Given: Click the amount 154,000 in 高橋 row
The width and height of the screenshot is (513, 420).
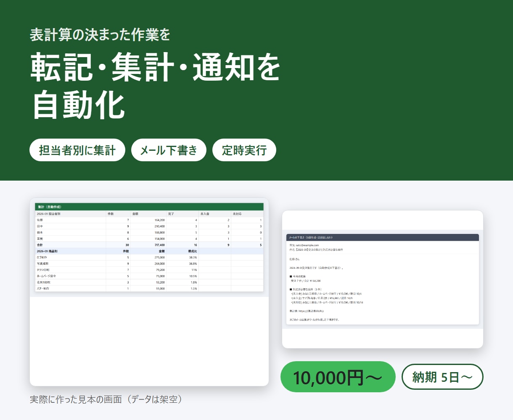Looking at the screenshot, I should click(x=159, y=239).
